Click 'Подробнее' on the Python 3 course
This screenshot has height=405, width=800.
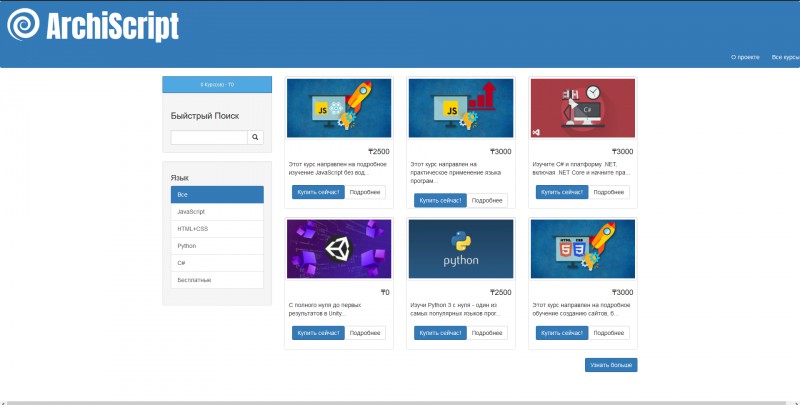[x=487, y=333]
